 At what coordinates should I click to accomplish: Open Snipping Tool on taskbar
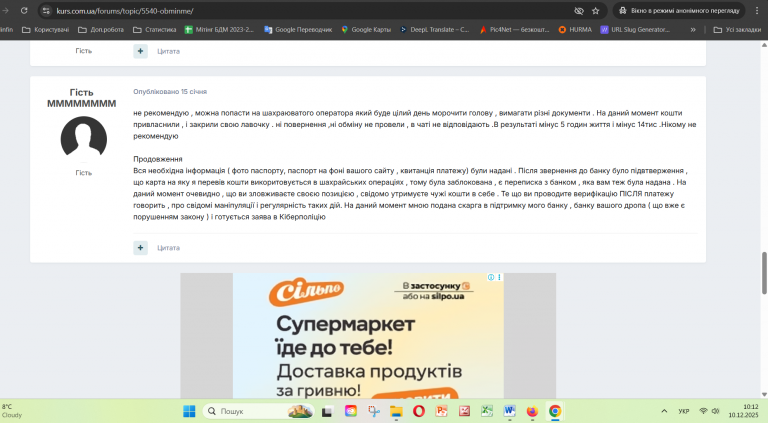374,411
